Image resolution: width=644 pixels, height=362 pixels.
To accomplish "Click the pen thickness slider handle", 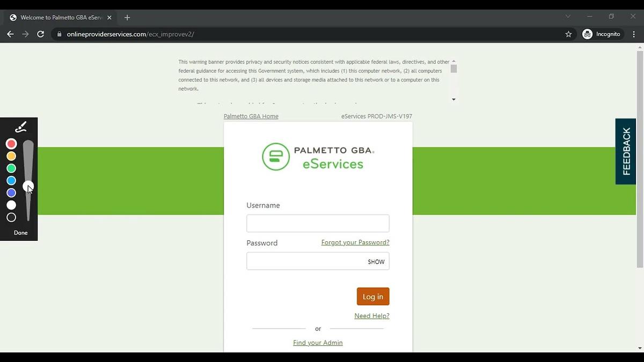I will (28, 186).
